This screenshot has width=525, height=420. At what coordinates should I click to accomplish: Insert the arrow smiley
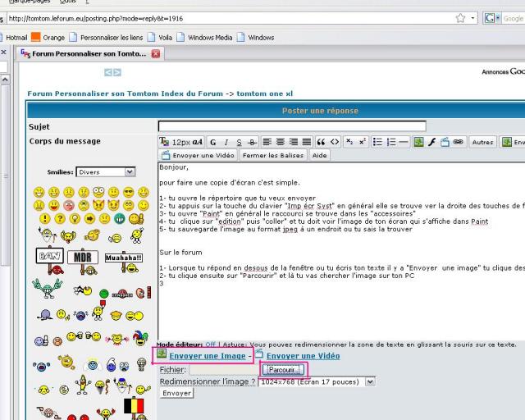click(89, 219)
